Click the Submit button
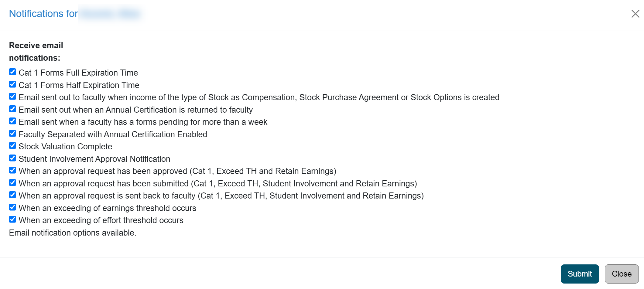644x289 pixels. (x=580, y=274)
